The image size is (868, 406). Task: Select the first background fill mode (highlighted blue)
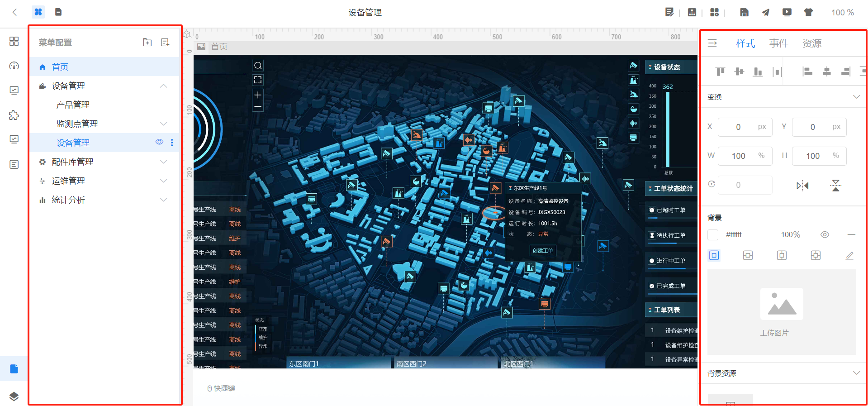point(714,256)
